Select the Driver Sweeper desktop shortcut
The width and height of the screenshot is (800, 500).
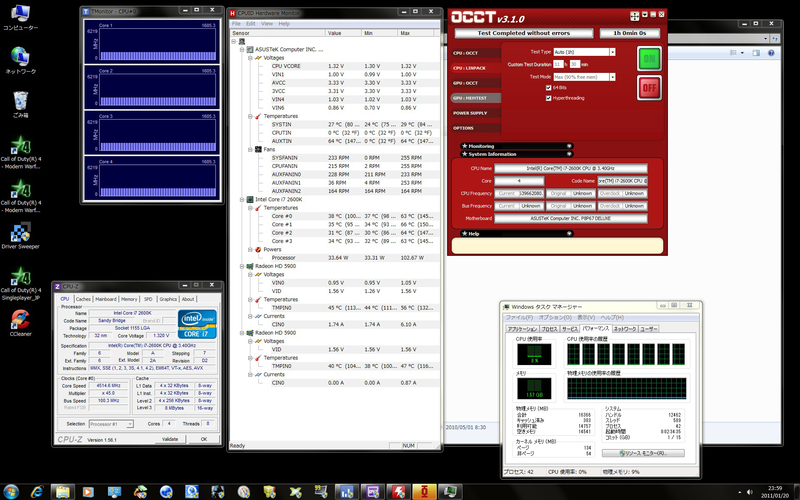[20, 236]
